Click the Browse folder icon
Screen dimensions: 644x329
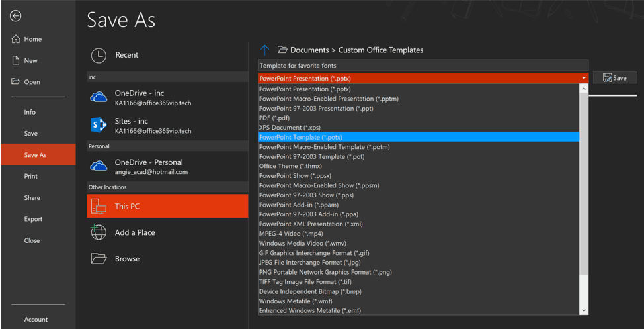pos(99,259)
